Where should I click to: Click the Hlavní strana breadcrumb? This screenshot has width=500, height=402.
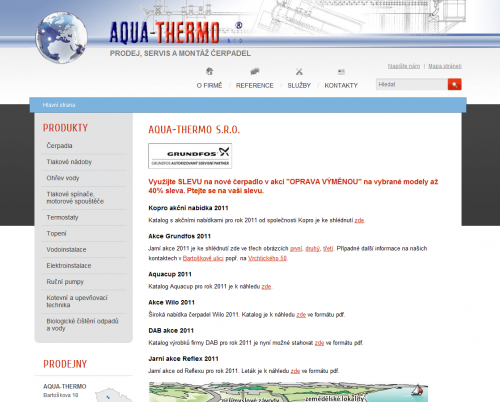point(59,105)
